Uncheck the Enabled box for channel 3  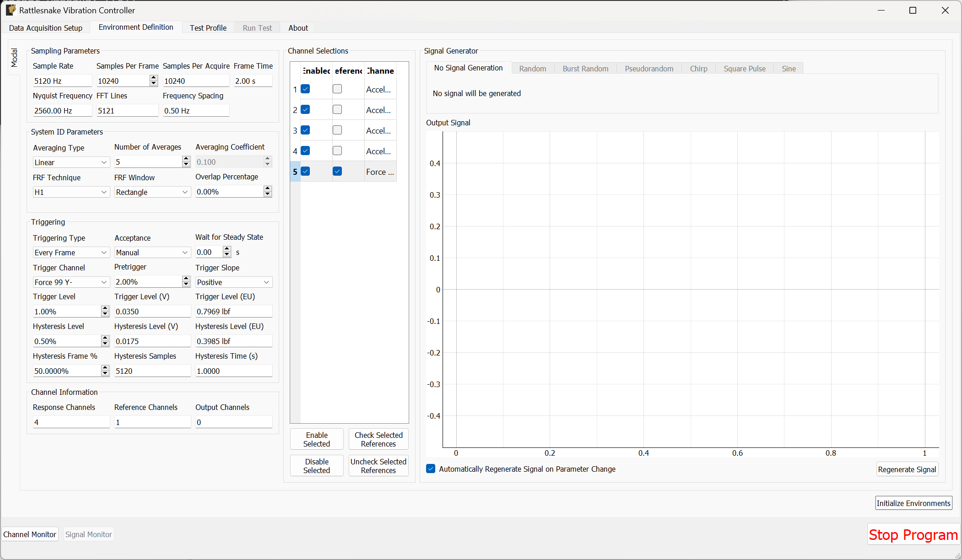[305, 130]
